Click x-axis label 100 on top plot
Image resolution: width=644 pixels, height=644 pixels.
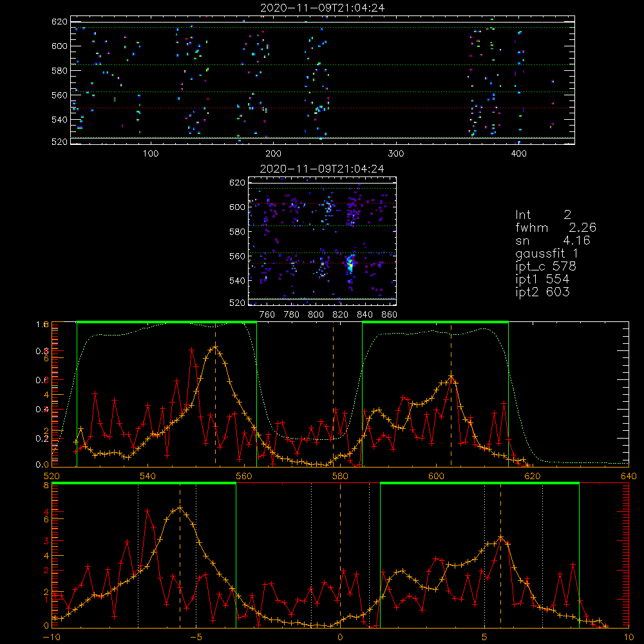pyautogui.click(x=151, y=154)
